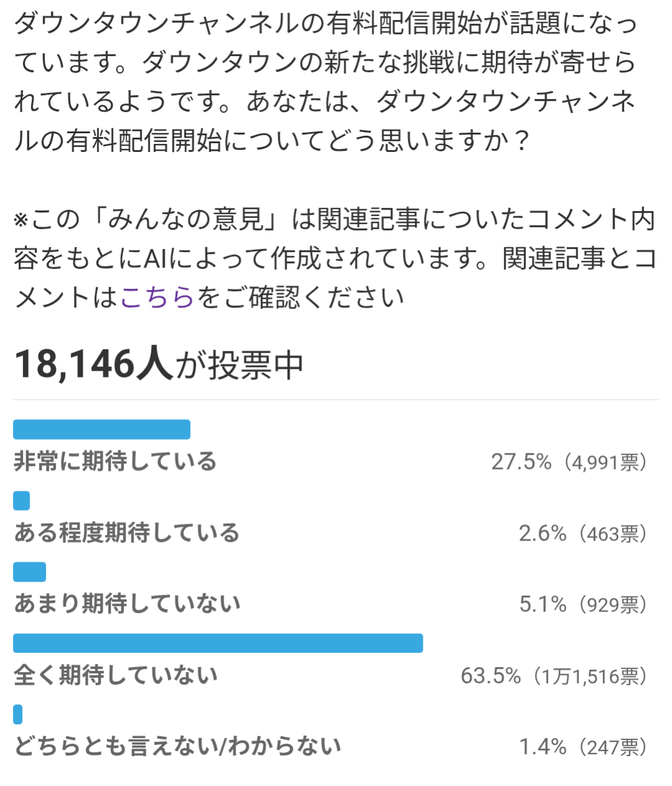Click the 2.6% (463票) result value
Image resolution: width=672 pixels, height=786 pixels.
(583, 533)
